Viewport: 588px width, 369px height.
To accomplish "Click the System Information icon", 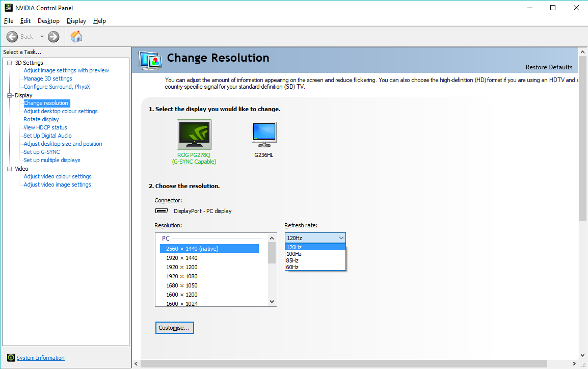I will [11, 358].
